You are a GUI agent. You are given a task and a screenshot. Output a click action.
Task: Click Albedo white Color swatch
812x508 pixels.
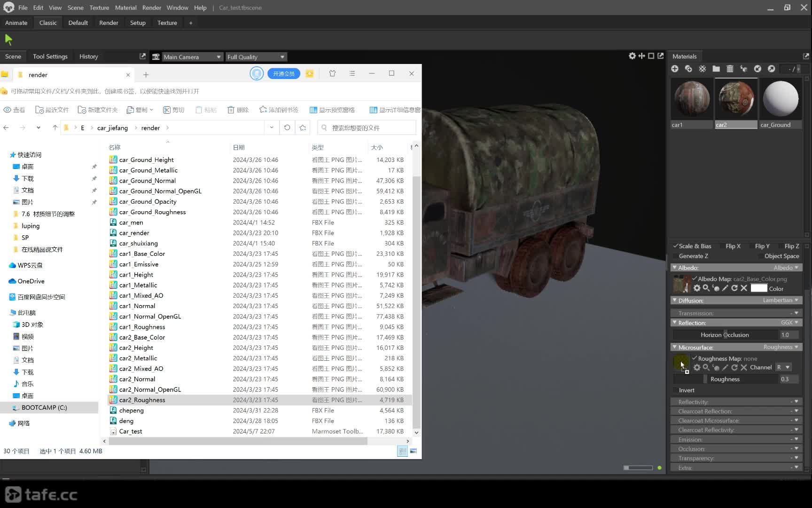(x=759, y=288)
